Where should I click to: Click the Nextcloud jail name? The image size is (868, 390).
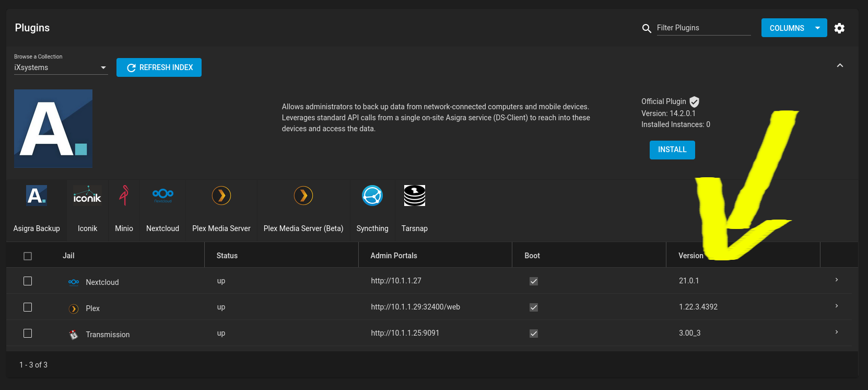[102, 282]
